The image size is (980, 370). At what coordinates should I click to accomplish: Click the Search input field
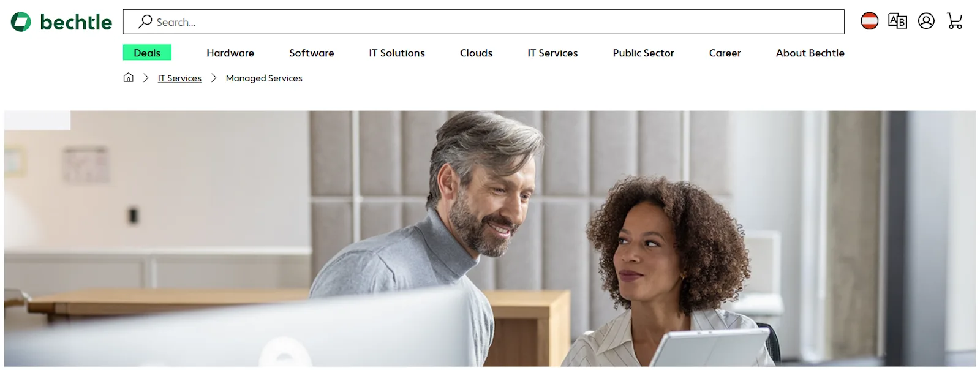(x=484, y=21)
